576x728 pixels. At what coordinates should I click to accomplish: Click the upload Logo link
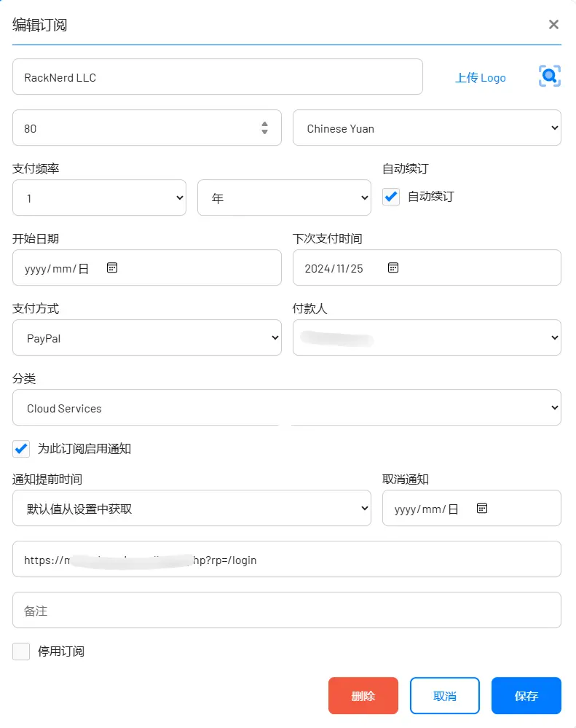[x=480, y=77]
